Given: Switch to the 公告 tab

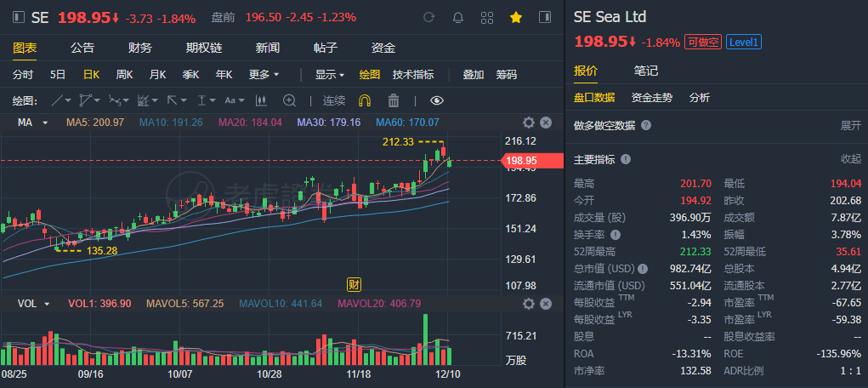Looking at the screenshot, I should tap(82, 48).
